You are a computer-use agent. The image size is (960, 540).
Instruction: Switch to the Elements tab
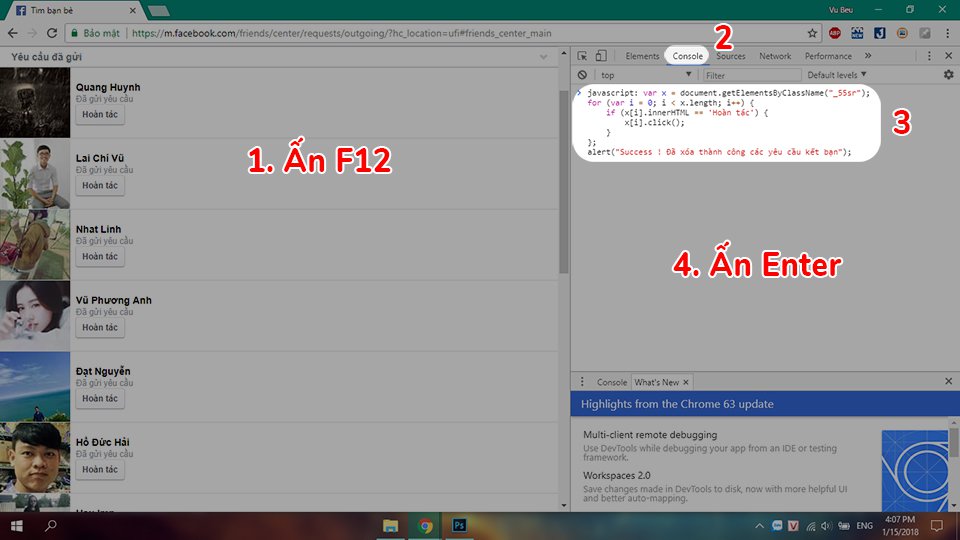coord(642,56)
